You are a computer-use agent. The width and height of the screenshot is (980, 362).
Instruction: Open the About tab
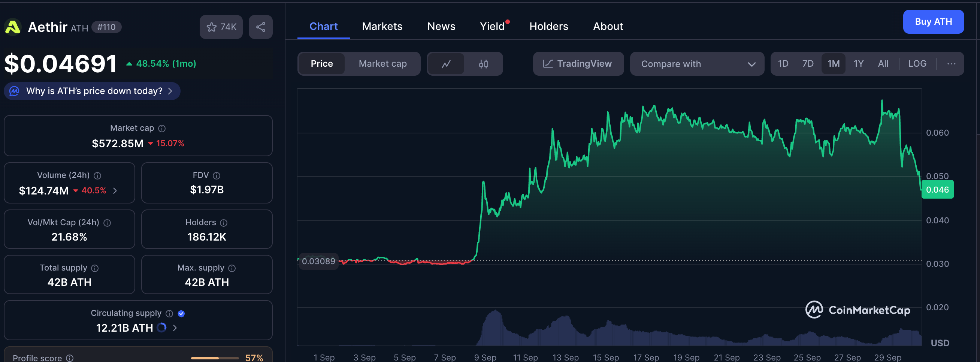[608, 26]
